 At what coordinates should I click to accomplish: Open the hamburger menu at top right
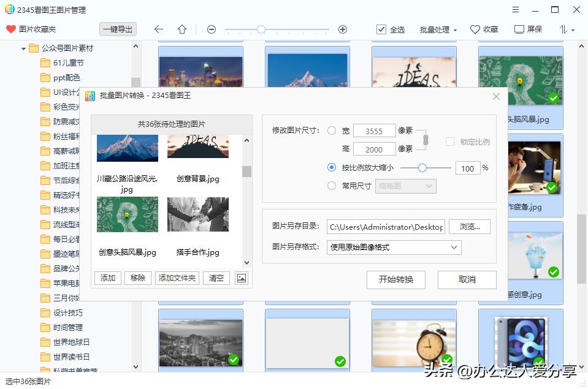click(x=515, y=9)
